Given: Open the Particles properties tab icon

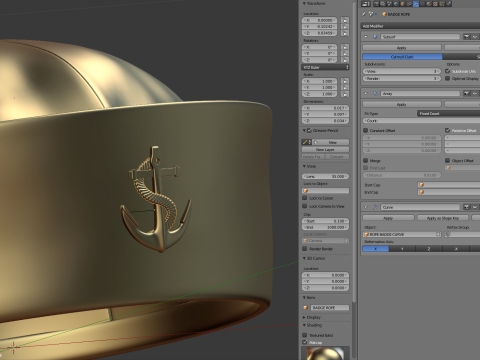Looking at the screenshot, I should click(x=442, y=4).
